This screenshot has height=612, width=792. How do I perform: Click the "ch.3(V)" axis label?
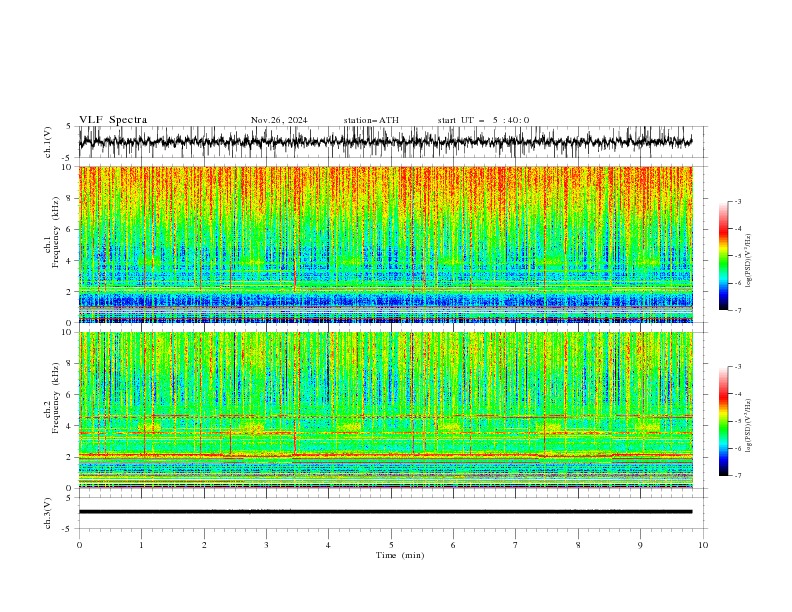(48, 513)
